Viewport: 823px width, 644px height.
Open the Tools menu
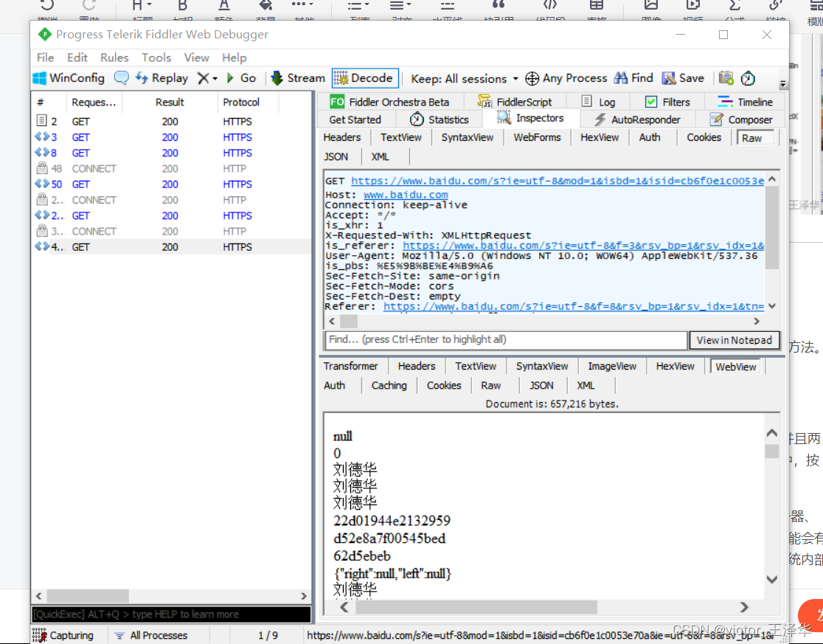pyautogui.click(x=156, y=58)
